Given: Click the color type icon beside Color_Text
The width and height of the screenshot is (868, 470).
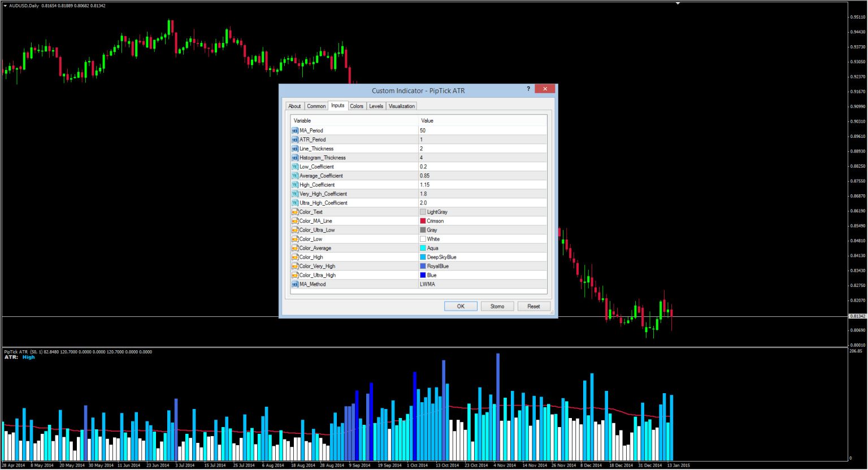Looking at the screenshot, I should pyautogui.click(x=294, y=212).
